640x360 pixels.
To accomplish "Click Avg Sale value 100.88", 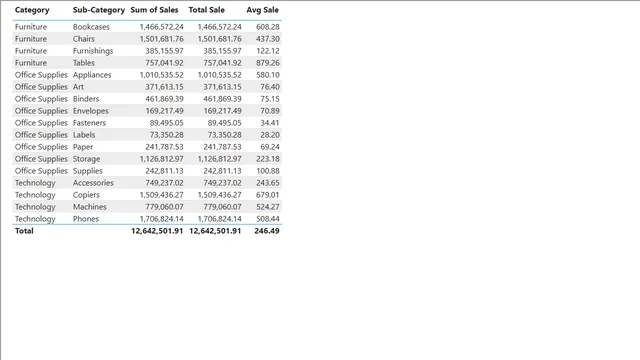I will (x=268, y=171).
